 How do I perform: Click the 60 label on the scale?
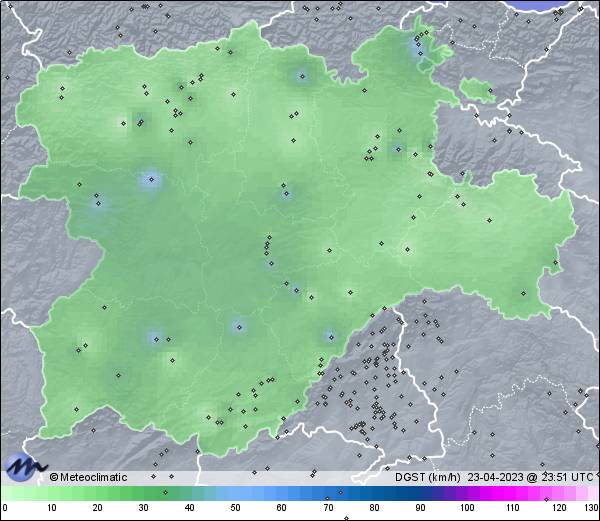(282, 508)
